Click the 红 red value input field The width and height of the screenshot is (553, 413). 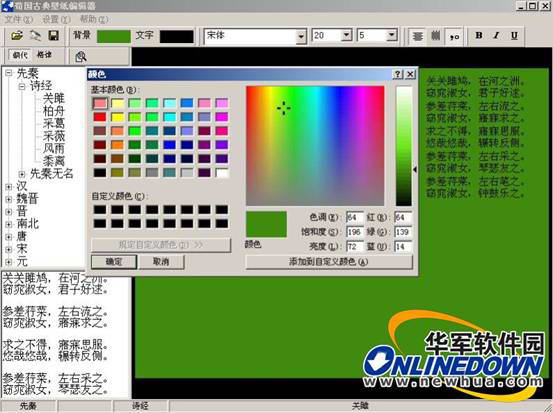point(403,217)
